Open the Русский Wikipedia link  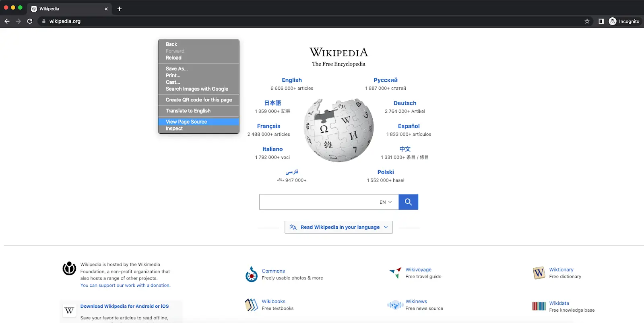pyautogui.click(x=386, y=80)
